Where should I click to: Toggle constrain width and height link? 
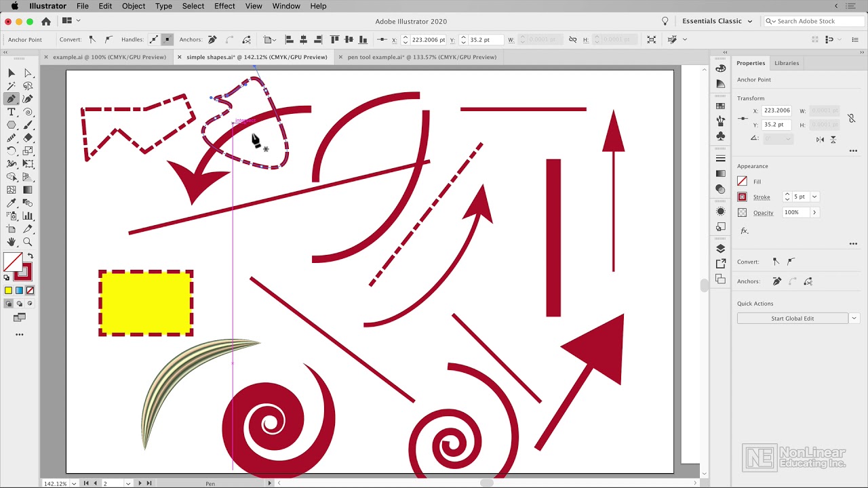(x=852, y=118)
